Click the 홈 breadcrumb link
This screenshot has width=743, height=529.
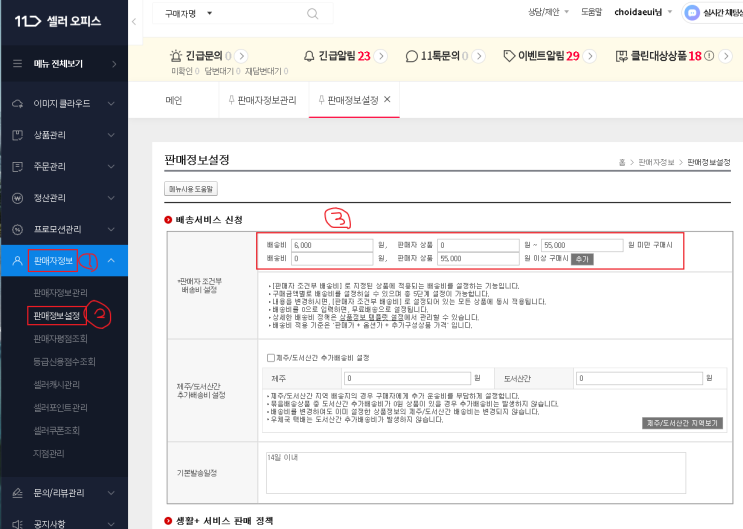[622, 163]
